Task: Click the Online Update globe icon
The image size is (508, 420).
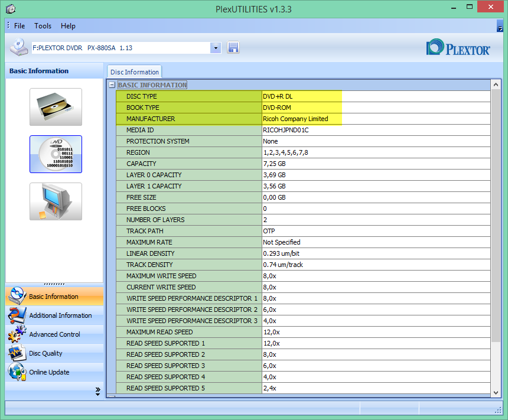Action: pyautogui.click(x=17, y=372)
